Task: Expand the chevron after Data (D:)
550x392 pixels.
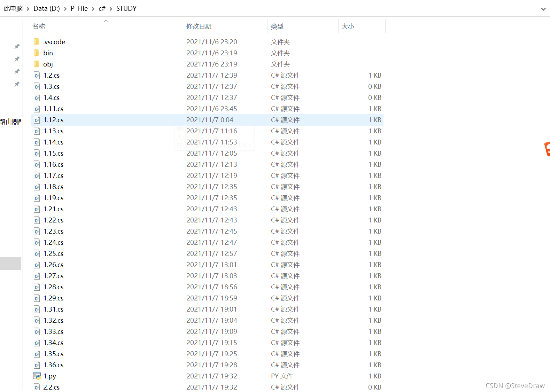Action: [x=65, y=9]
